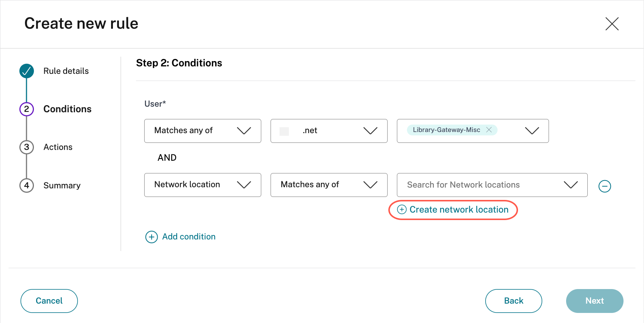Image resolution: width=644 pixels, height=323 pixels.
Task: Open the user Matches any of dropdown
Action: [202, 131]
